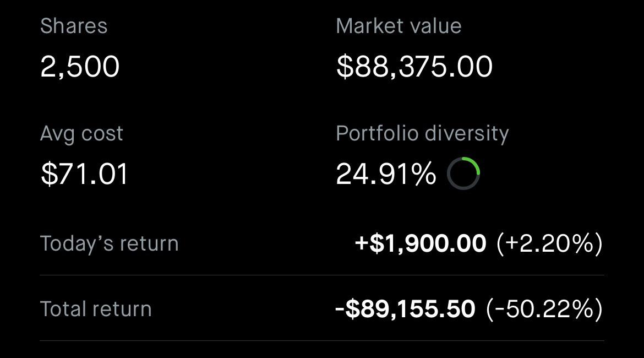This screenshot has width=644, height=358.
Task: Click the divider line below Today's return
Action: (x=322, y=275)
